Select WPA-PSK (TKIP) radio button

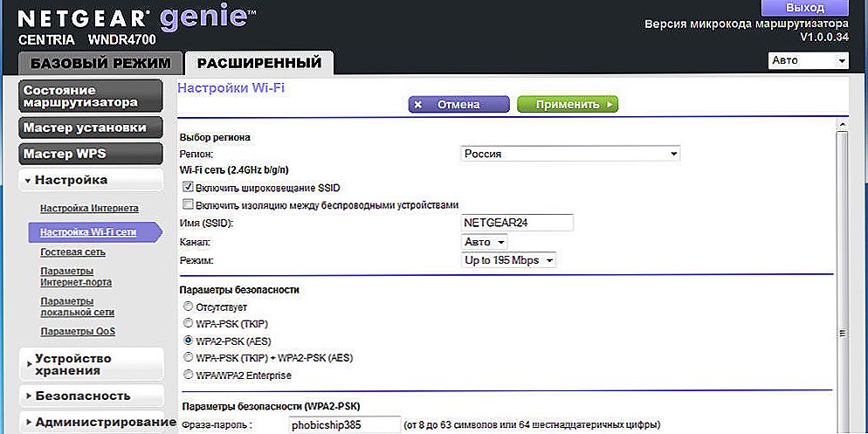[x=189, y=323]
